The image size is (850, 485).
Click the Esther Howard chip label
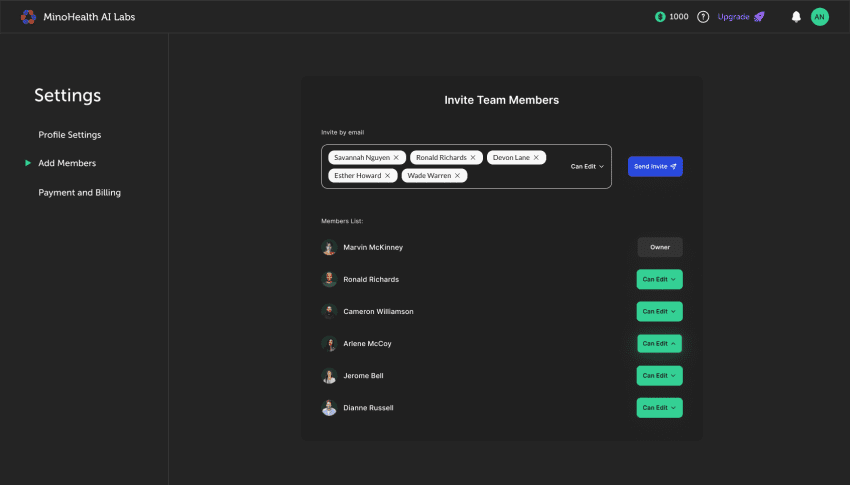pyautogui.click(x=357, y=176)
